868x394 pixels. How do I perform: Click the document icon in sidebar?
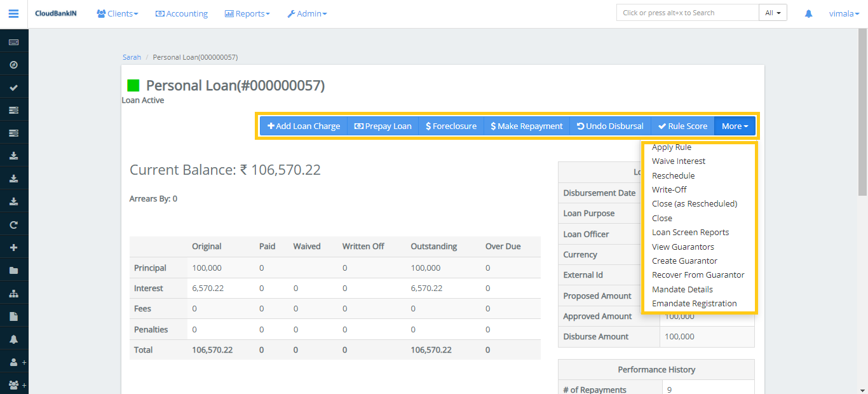point(13,315)
